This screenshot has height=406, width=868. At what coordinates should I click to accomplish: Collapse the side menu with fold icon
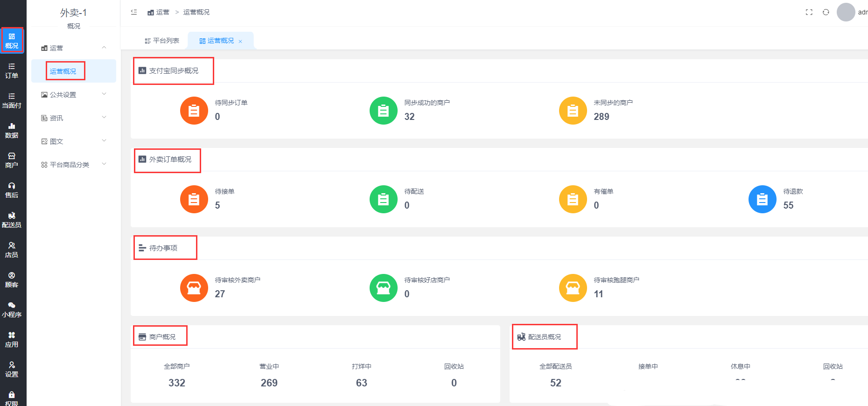click(x=134, y=12)
